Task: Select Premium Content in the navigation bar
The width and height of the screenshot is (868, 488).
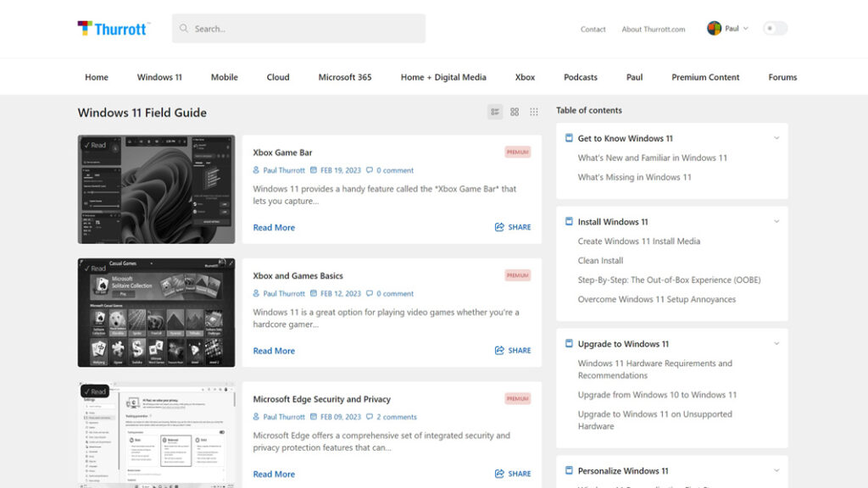Action: [x=705, y=76]
